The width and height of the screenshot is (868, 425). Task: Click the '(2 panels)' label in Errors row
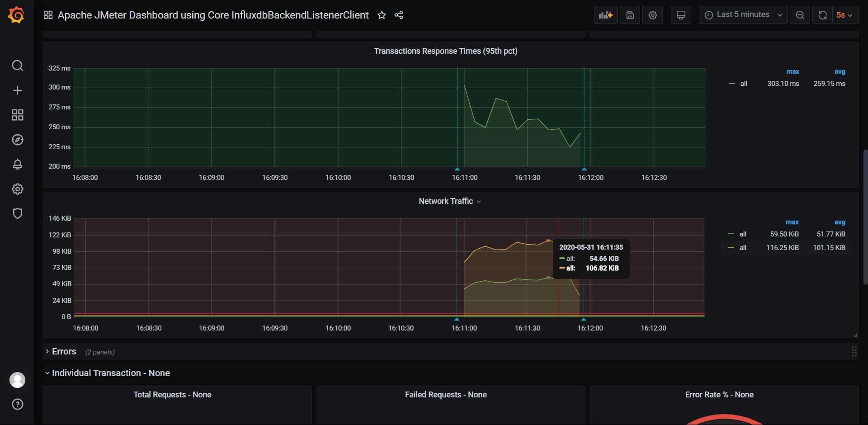(x=100, y=352)
